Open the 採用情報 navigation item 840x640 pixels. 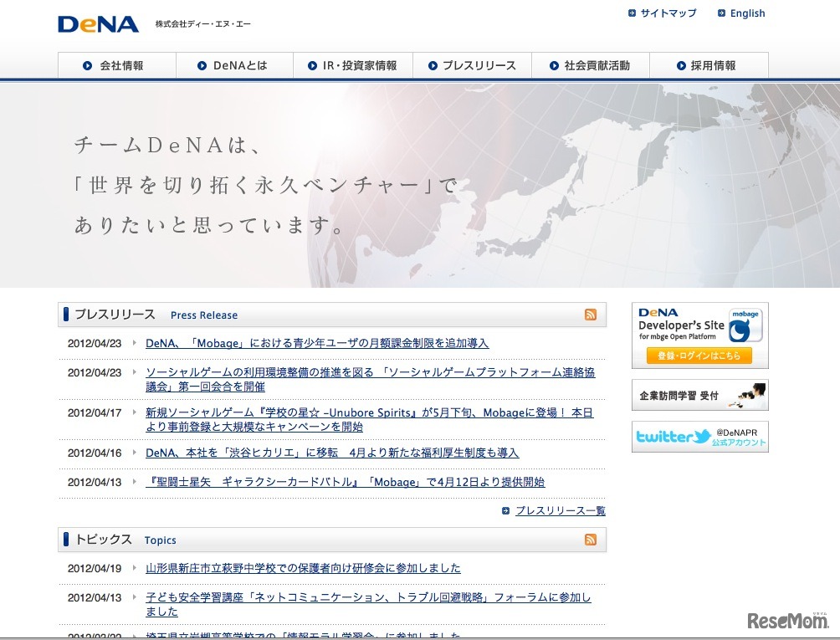click(708, 65)
